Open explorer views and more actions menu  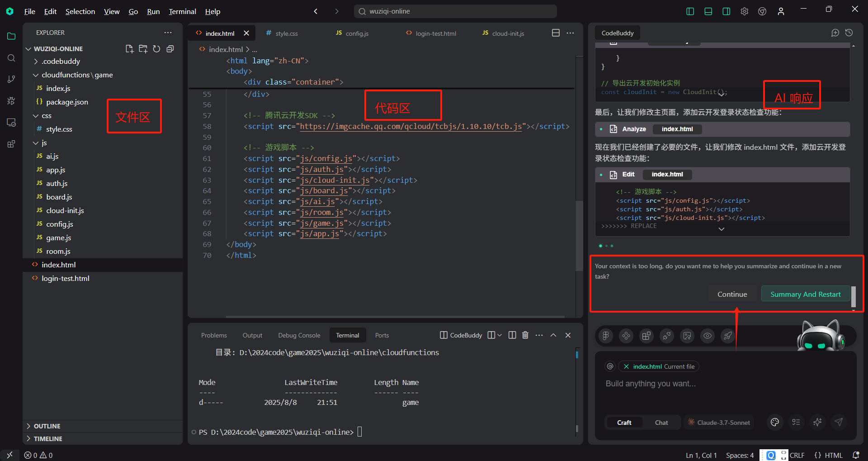(x=168, y=33)
